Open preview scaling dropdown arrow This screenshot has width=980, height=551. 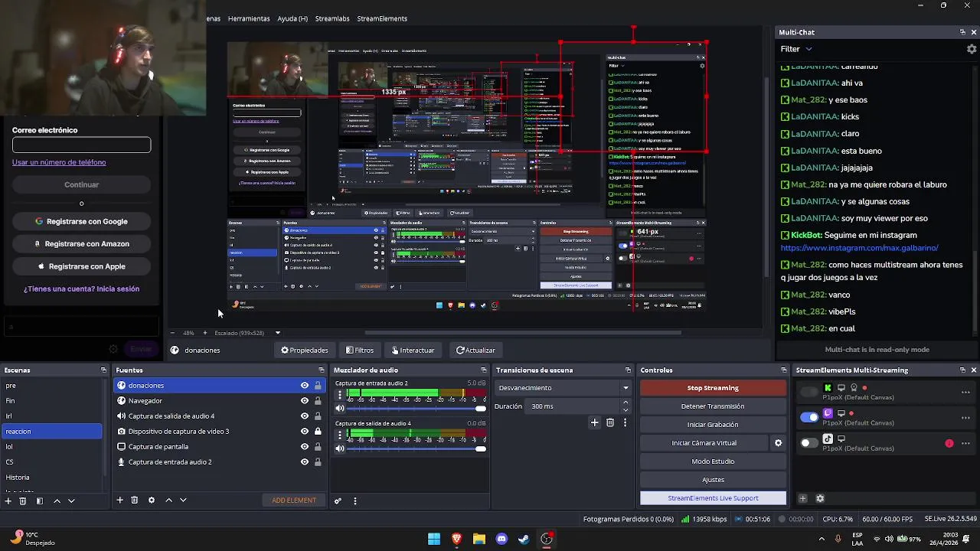tap(277, 333)
